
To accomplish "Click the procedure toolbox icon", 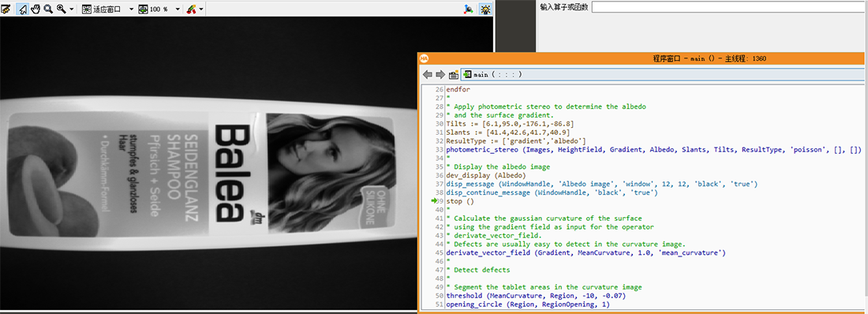I will (454, 74).
